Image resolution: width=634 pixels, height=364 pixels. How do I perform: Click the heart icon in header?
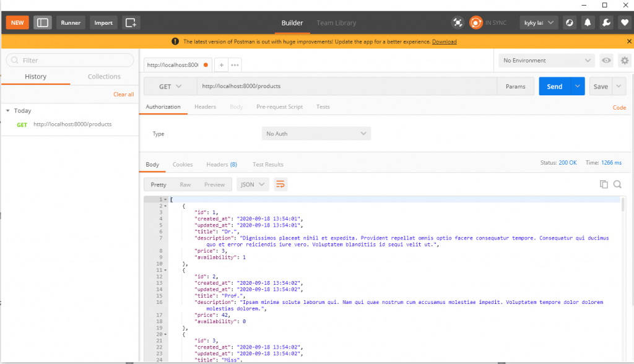coord(625,23)
